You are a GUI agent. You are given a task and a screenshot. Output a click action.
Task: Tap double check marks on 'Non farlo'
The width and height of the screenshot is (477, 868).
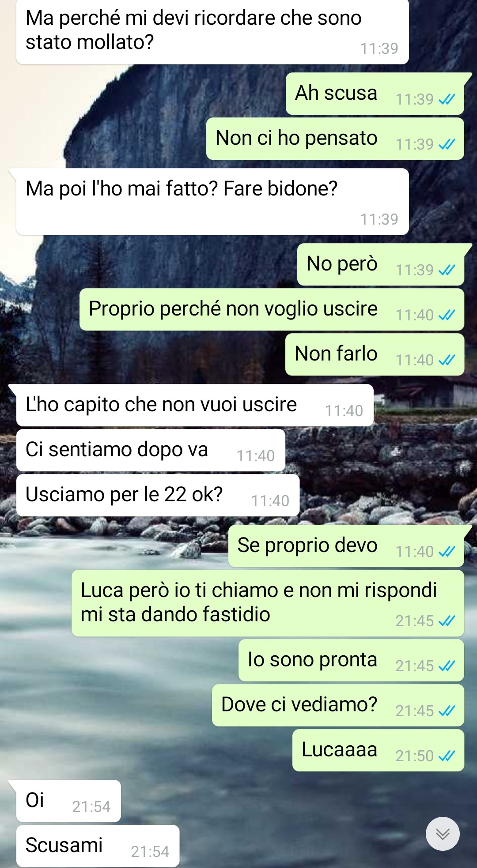(447, 361)
